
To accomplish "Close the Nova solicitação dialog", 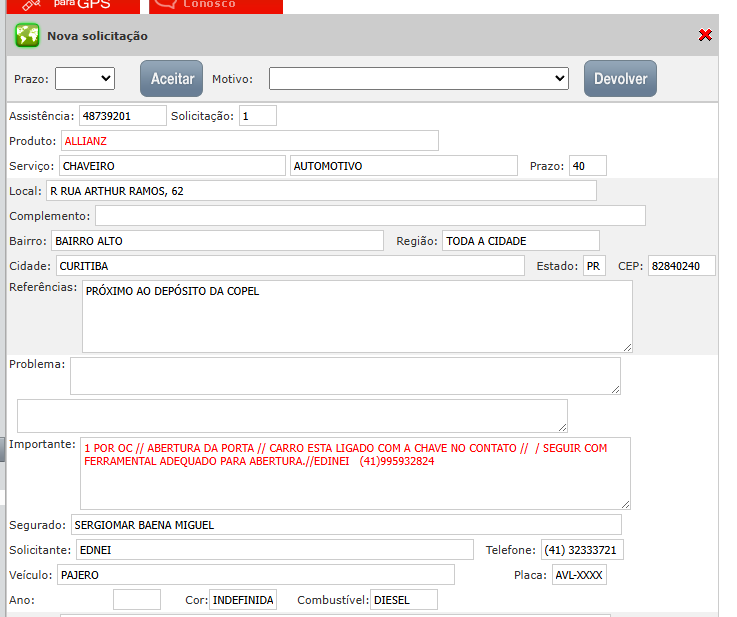I will click(705, 35).
